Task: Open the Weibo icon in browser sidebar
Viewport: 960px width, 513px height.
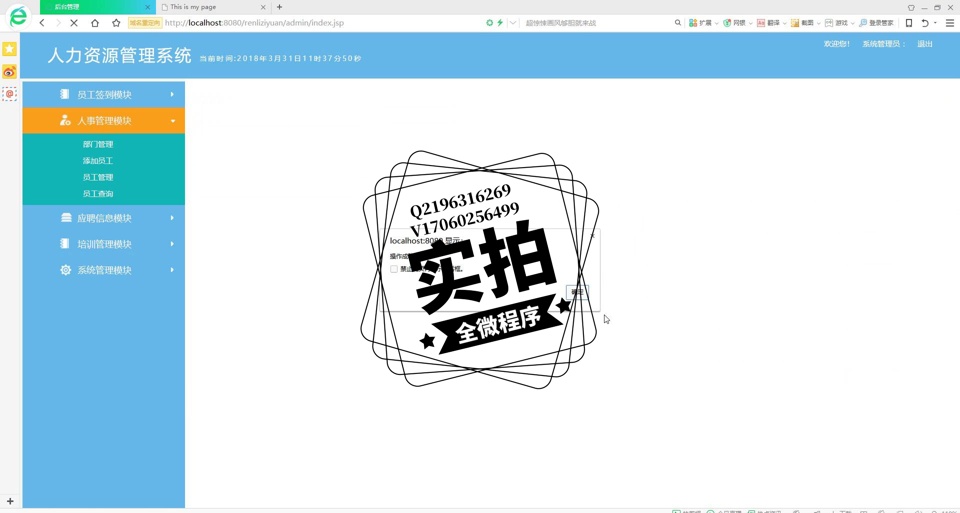Action: point(9,72)
